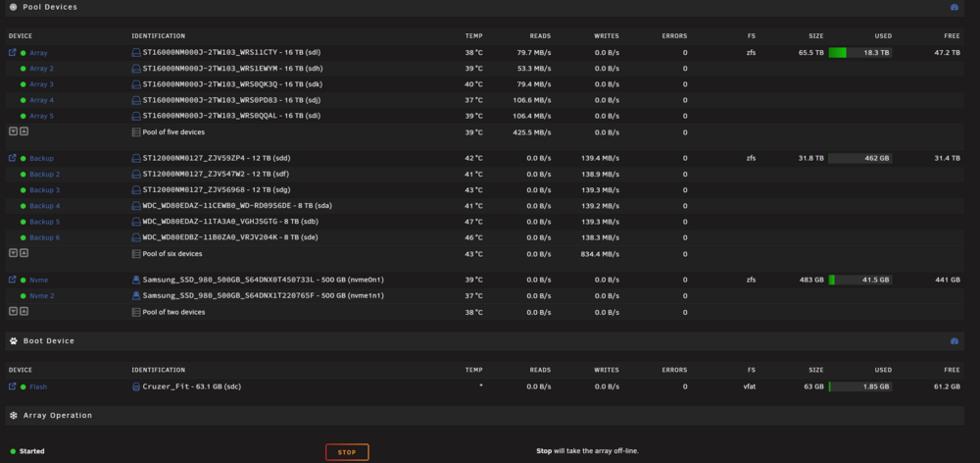The height and width of the screenshot is (463, 980).
Task: Open the Array 4 device link
Action: [x=42, y=100]
